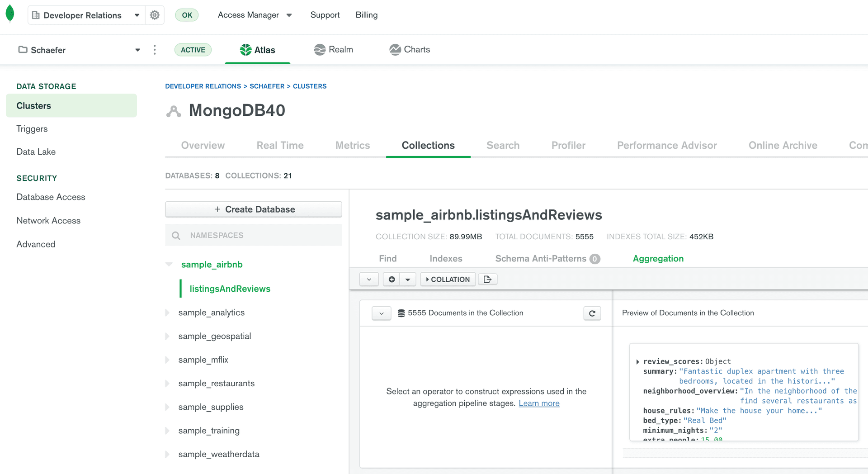
Task: Click inside the NAMESPACES search field
Action: pyautogui.click(x=253, y=235)
